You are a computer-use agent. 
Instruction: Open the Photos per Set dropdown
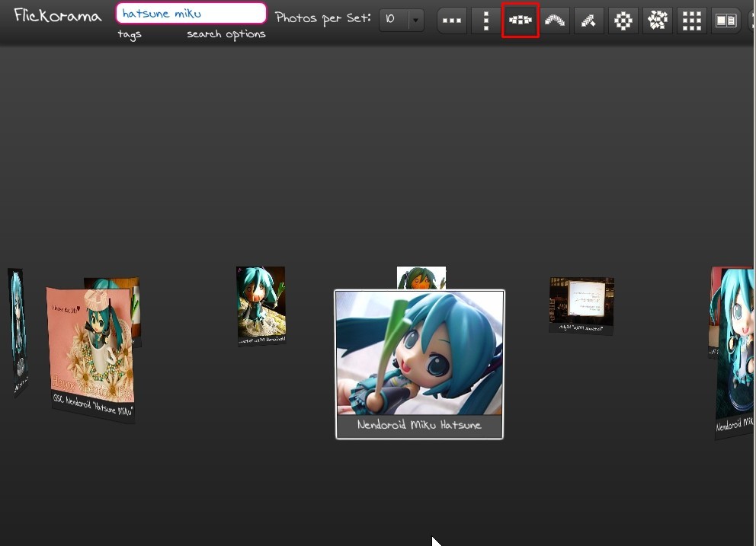401,21
